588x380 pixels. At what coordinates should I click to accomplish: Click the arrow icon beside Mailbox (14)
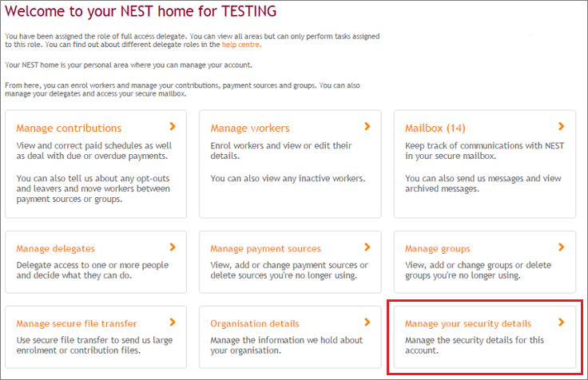tap(561, 126)
